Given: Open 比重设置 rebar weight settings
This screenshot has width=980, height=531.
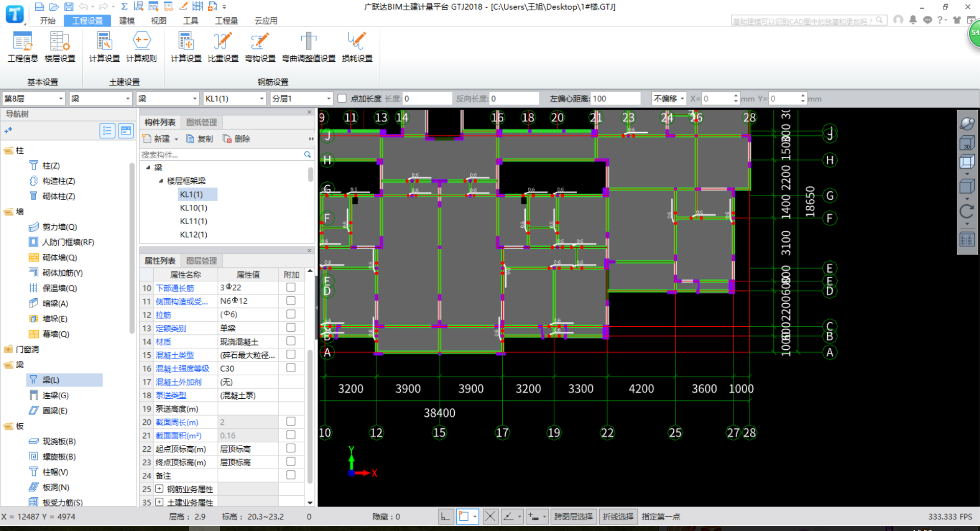Looking at the screenshot, I should coord(223,47).
